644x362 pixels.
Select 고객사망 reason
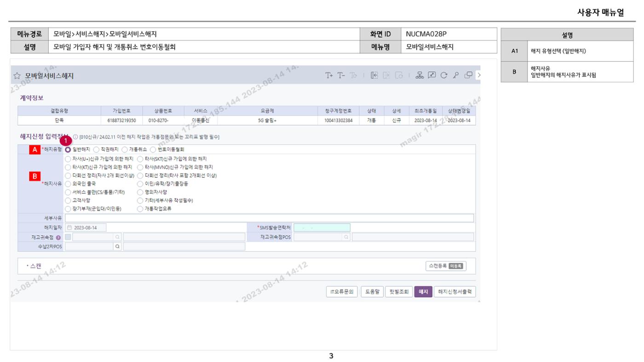click(x=68, y=200)
